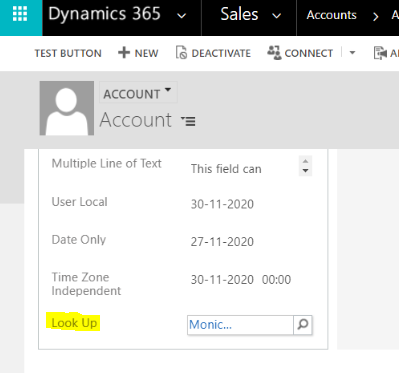The width and height of the screenshot is (399, 373).
Task: Open the Connect split-button dropdown arrow
Action: click(352, 53)
